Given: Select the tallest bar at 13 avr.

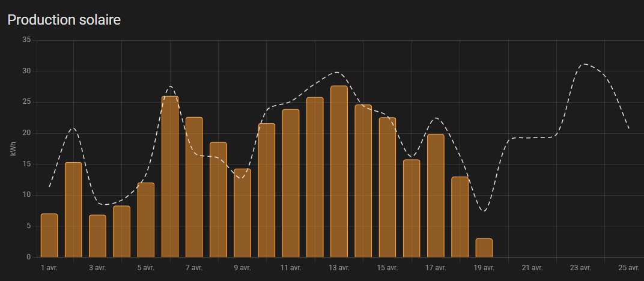Looking at the screenshot, I should (339, 172).
